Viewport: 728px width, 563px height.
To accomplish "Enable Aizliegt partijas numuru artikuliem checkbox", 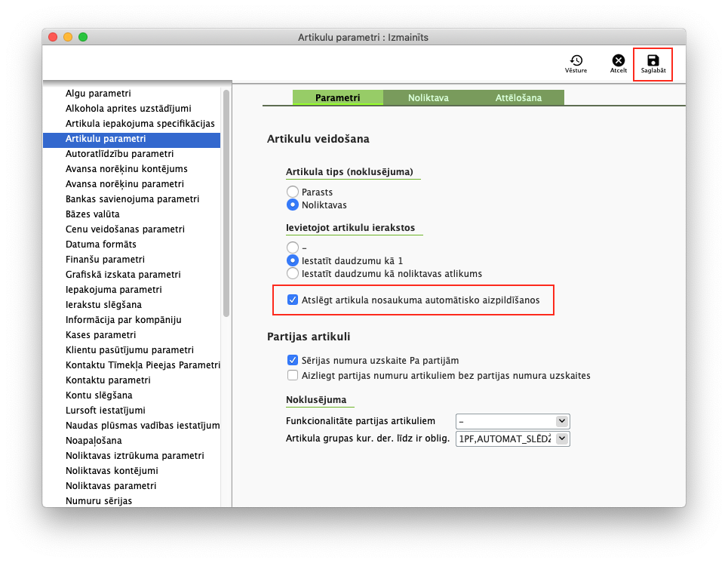I will point(293,375).
